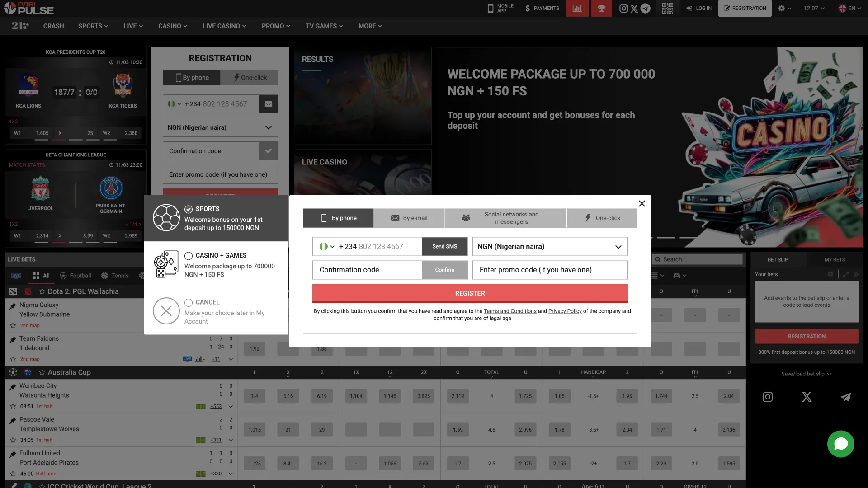Image resolution: width=868 pixels, height=488 pixels.
Task: Focus the popup promo code field
Action: pyautogui.click(x=550, y=270)
